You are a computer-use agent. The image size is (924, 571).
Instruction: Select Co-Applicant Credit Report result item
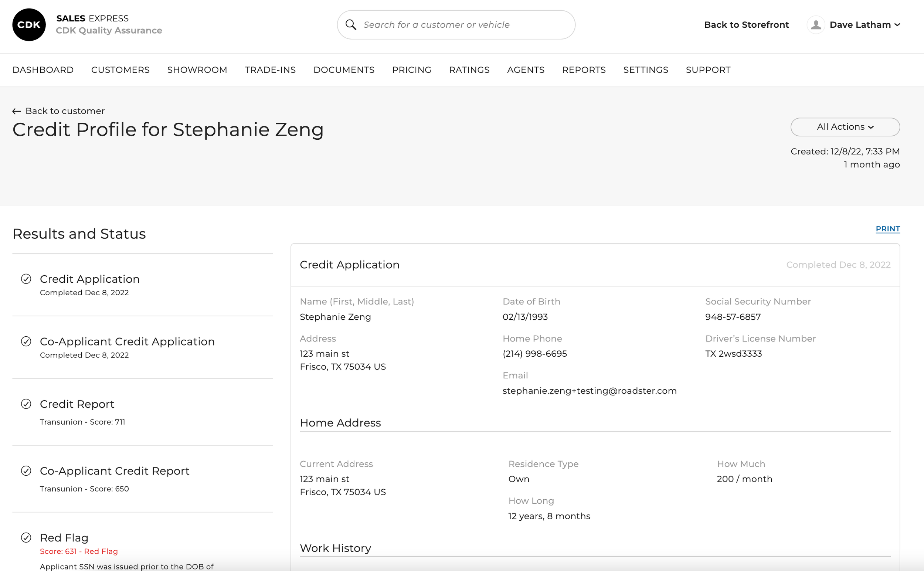115,471
